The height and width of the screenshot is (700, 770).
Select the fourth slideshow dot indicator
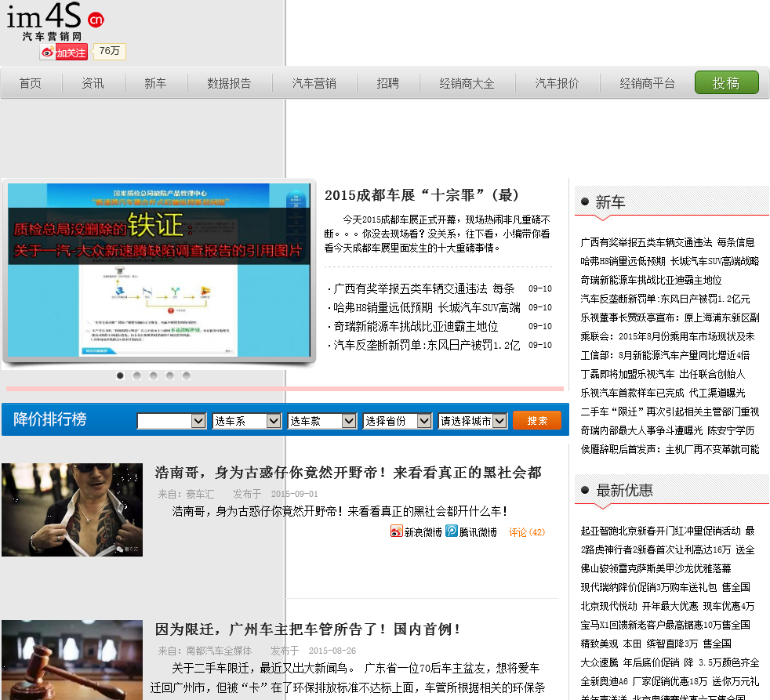170,375
